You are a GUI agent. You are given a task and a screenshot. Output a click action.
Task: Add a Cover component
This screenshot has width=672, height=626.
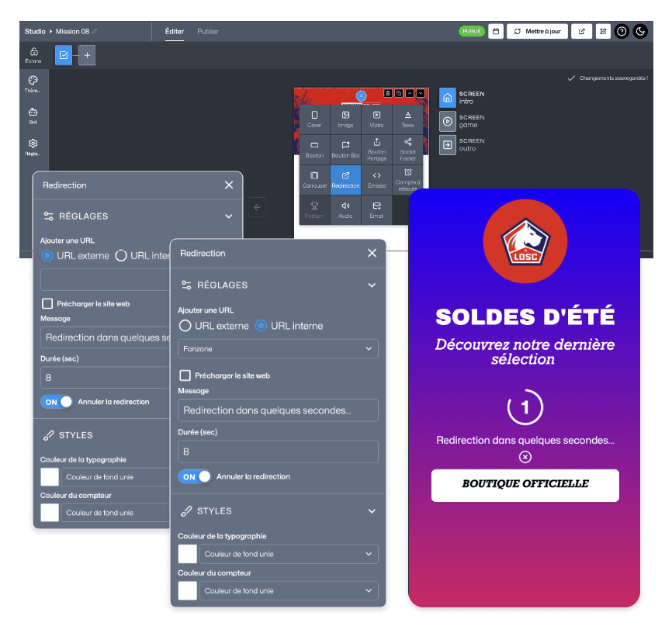coord(314,119)
